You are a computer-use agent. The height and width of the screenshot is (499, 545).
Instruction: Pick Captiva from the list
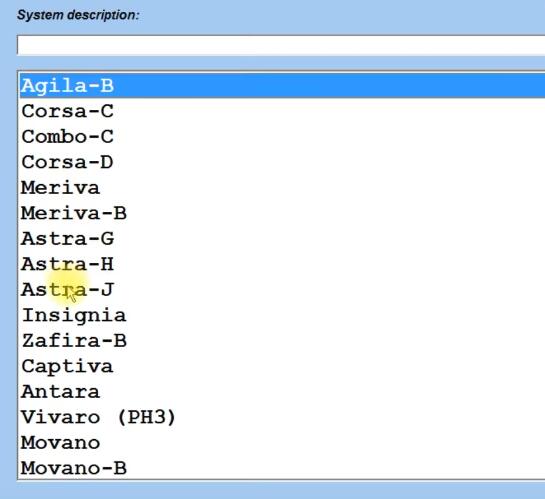click(x=67, y=366)
